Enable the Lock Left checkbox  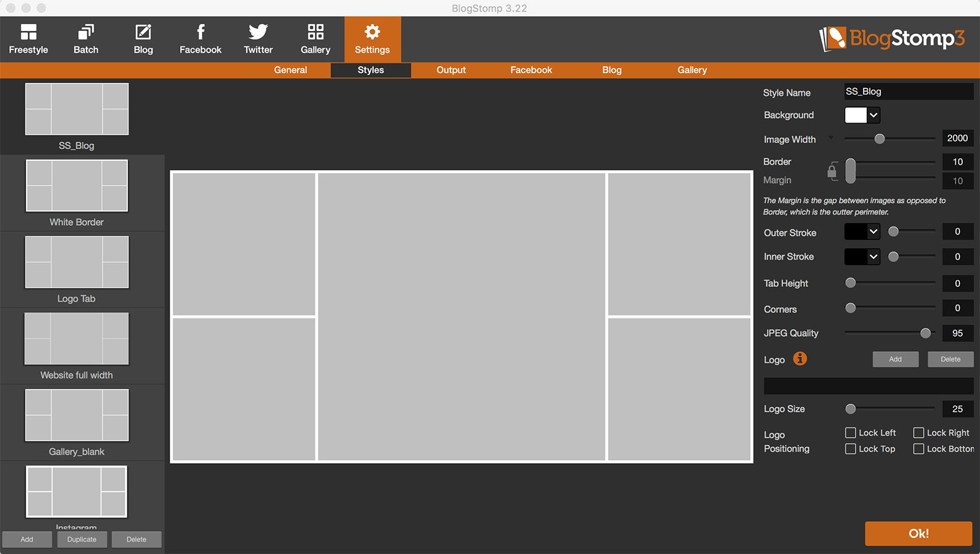tap(851, 433)
